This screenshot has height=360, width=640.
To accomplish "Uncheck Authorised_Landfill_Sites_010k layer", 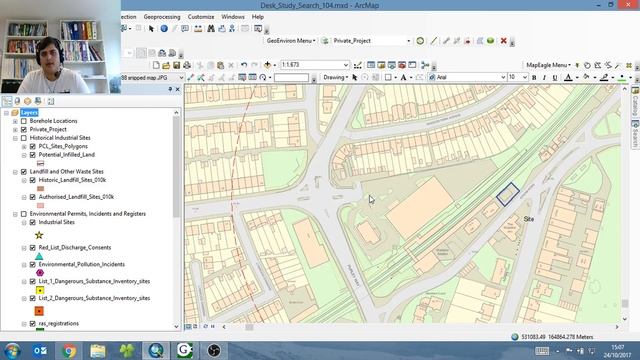I will coord(33,197).
